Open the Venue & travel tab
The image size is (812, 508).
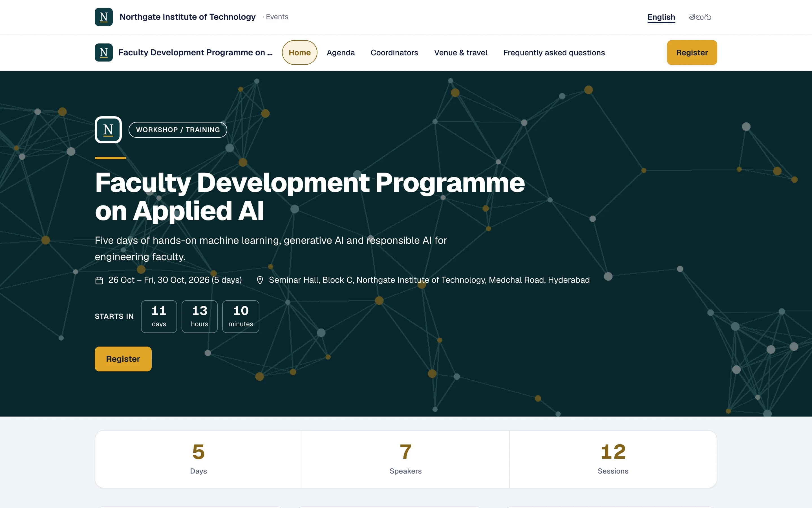[460, 52]
